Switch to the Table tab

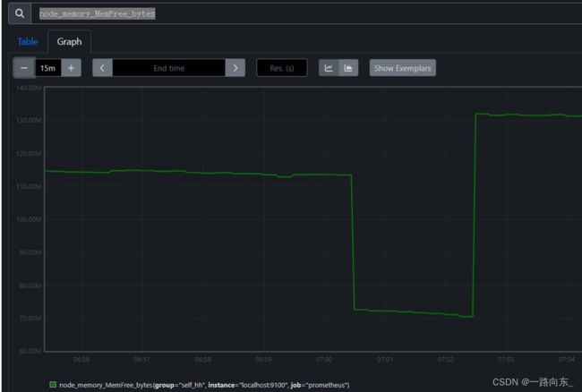point(28,41)
